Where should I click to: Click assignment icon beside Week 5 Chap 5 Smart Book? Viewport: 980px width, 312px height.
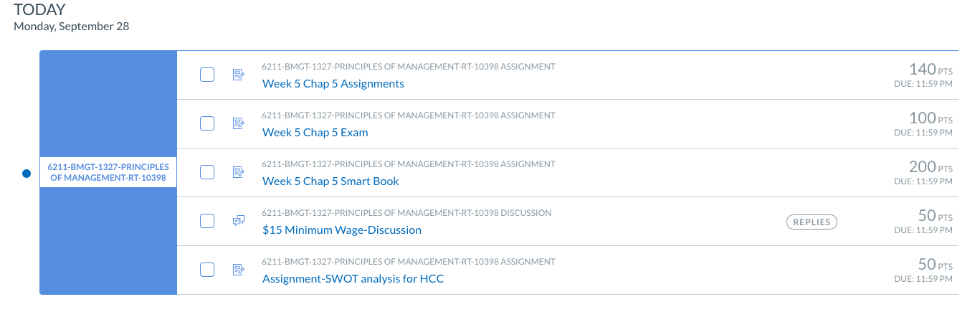[239, 172]
